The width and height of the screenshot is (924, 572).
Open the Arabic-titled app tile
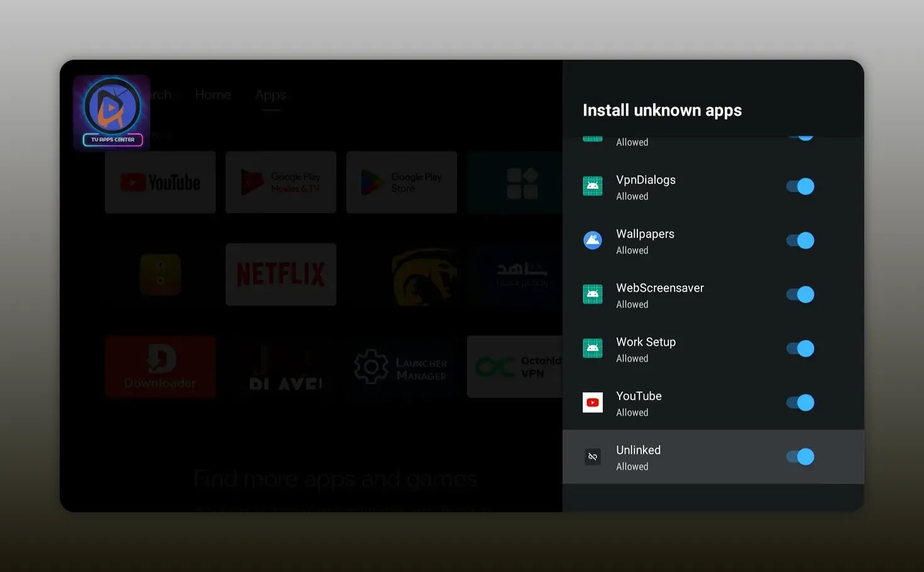coord(515,275)
